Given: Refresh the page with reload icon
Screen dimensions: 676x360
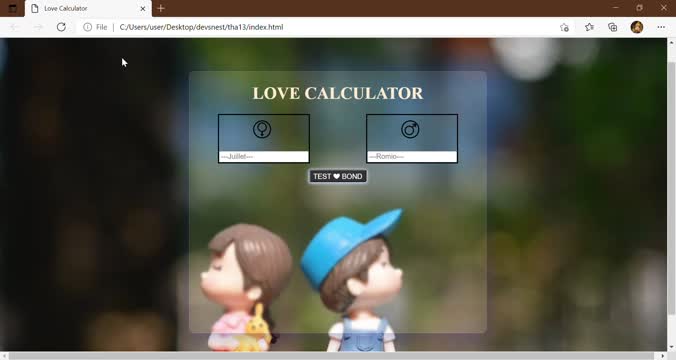Looking at the screenshot, I should pos(61,27).
